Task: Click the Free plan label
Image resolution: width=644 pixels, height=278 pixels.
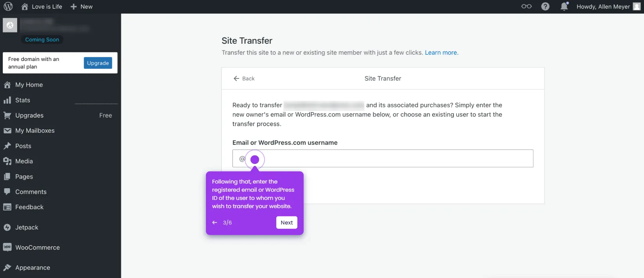Action: coord(106,115)
